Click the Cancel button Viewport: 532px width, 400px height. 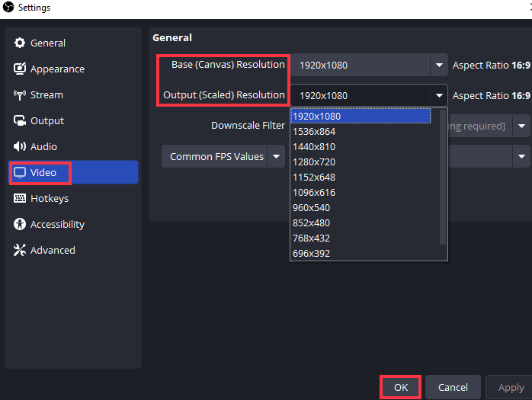pos(453,387)
